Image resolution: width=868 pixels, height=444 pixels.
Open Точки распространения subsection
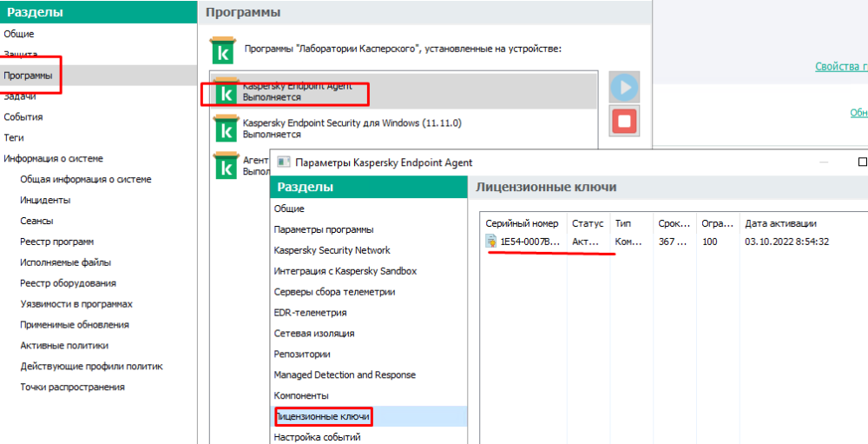(x=73, y=387)
